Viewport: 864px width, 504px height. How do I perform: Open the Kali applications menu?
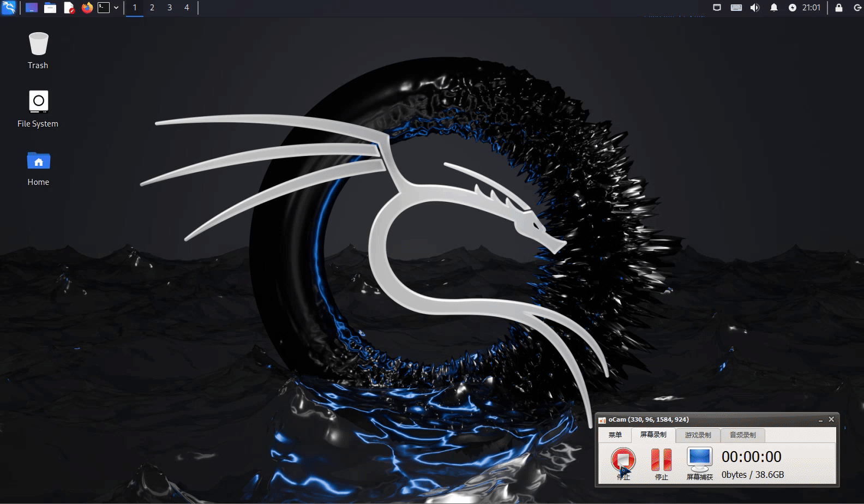coord(9,8)
